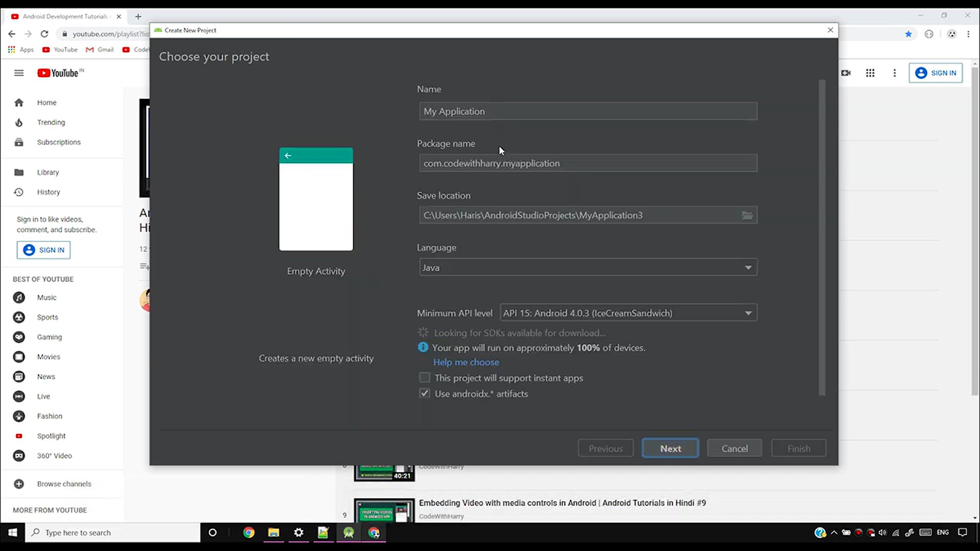
Task: Expand the Minimum API level dropdown
Action: (628, 313)
